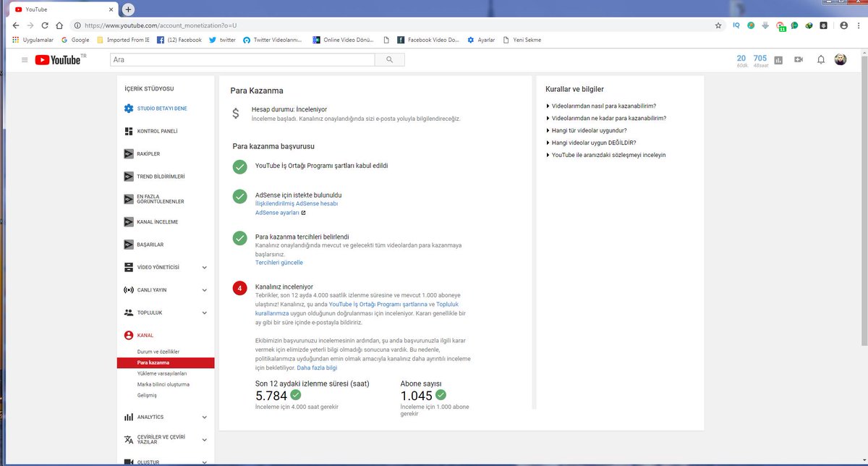Click the browser back arrow
The height and width of the screenshot is (466, 868).
pyautogui.click(x=17, y=25)
